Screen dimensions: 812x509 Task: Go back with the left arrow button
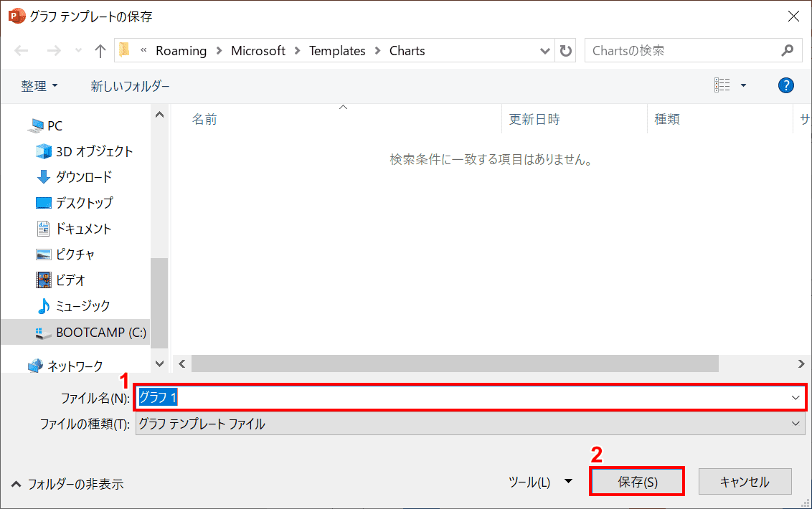click(x=22, y=51)
